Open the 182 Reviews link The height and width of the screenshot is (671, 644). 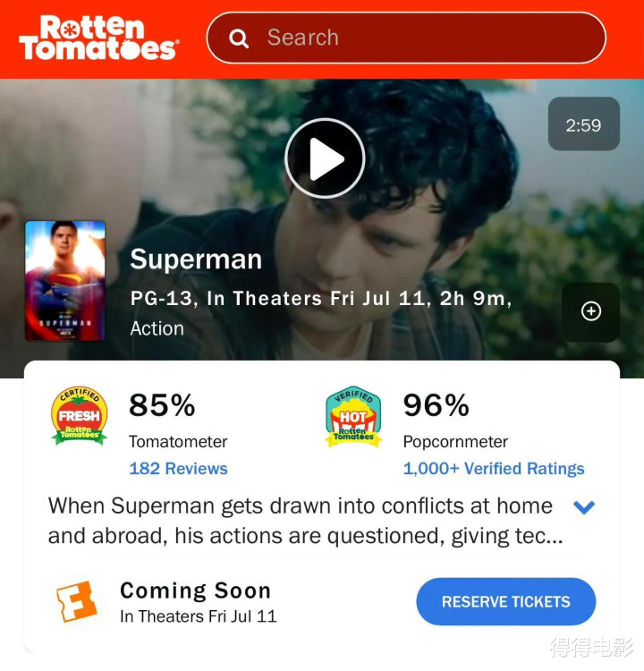pyautogui.click(x=178, y=469)
